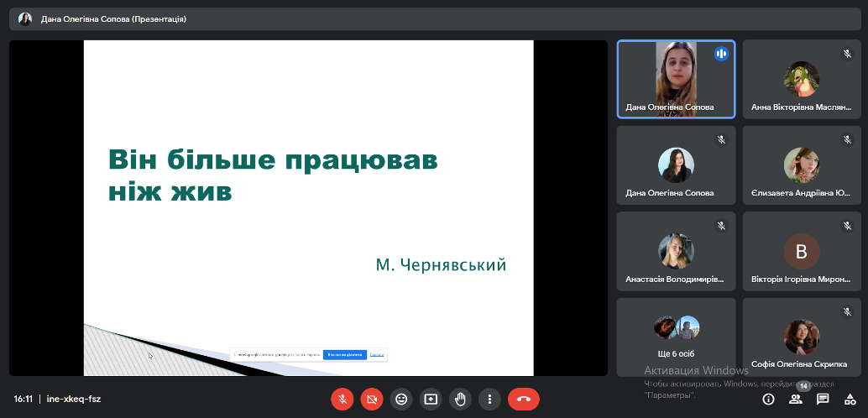Screen dimensions: 868x418
Task: Click the meeting code ine-xkeq-fsz
Action: tap(74, 400)
